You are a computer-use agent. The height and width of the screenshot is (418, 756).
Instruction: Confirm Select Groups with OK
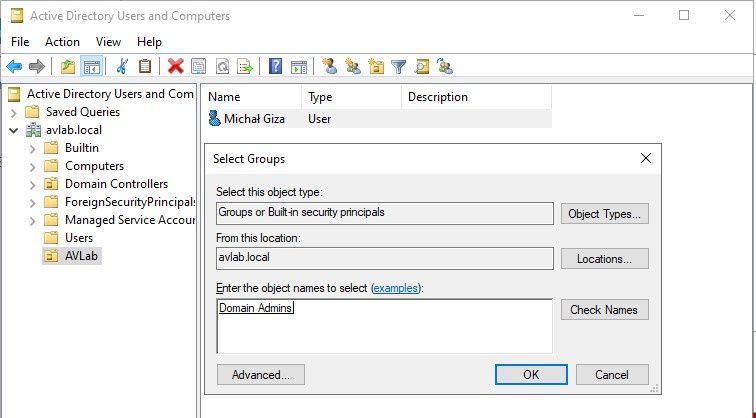tap(531, 375)
